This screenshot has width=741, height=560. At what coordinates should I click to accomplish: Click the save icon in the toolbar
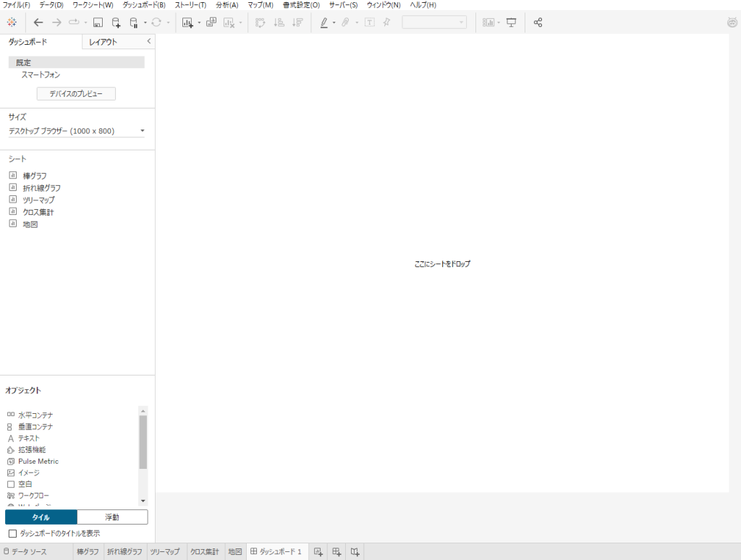point(98,22)
